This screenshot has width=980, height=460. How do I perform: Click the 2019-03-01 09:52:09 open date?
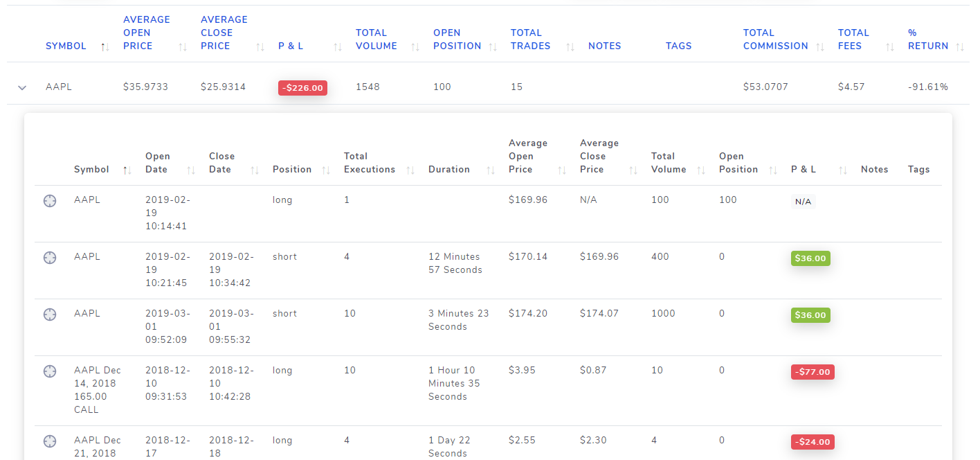click(x=168, y=327)
